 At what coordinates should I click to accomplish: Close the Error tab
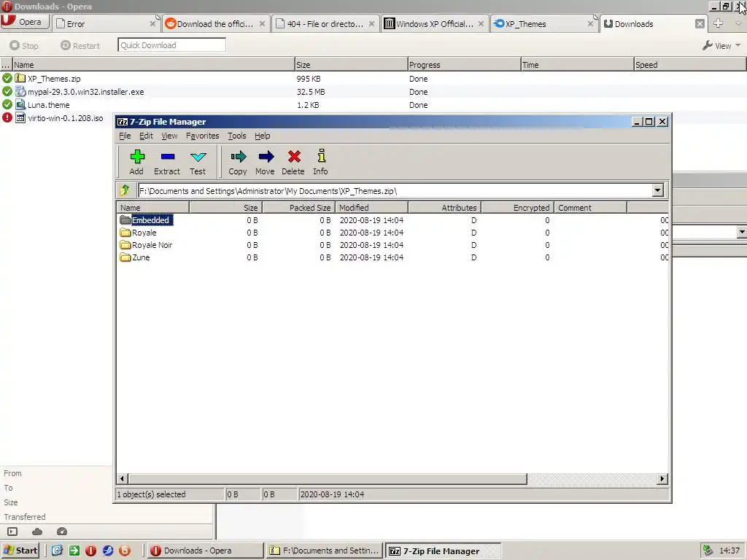[x=153, y=24]
